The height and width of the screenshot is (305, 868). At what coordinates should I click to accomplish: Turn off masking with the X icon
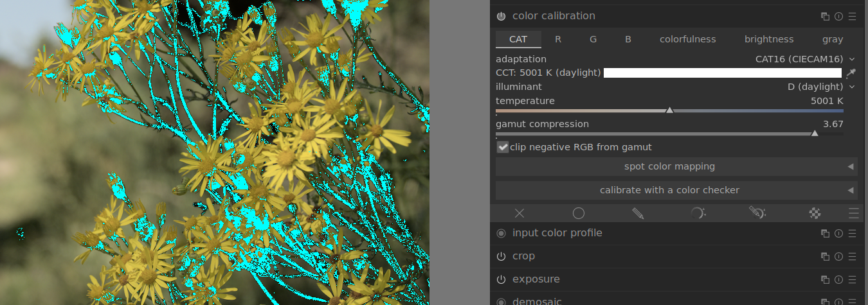520,213
